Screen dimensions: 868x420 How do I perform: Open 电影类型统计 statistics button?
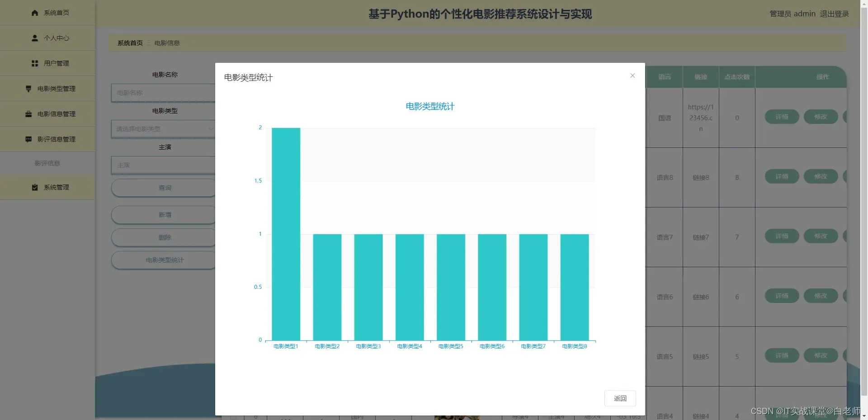[x=165, y=260]
